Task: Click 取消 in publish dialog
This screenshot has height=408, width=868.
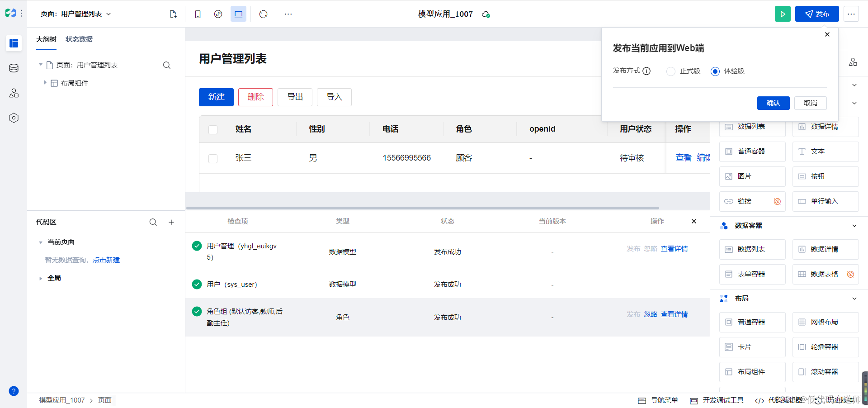Action: 811,103
